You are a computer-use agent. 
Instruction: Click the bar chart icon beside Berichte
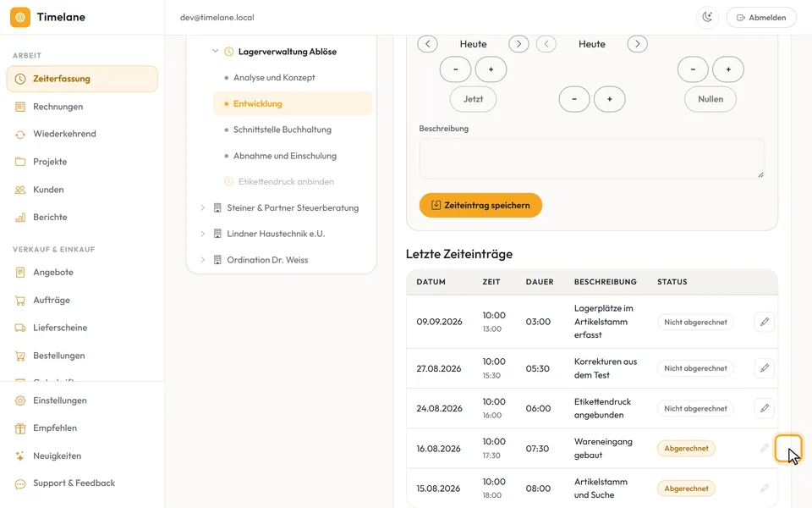click(20, 218)
